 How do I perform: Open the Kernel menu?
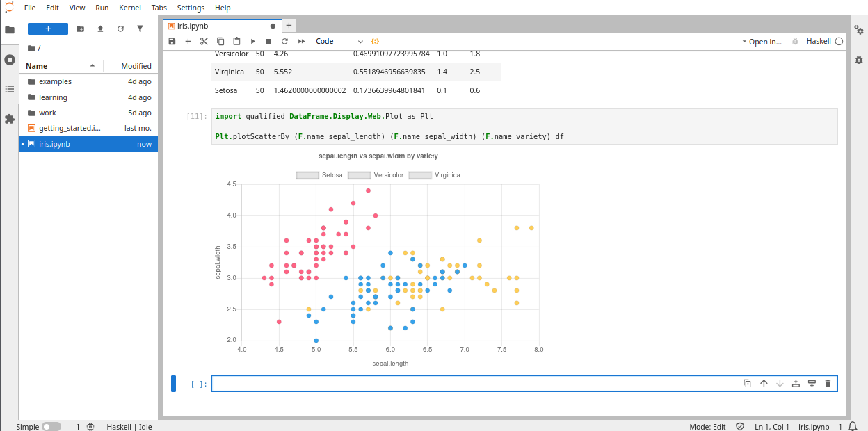(x=130, y=8)
